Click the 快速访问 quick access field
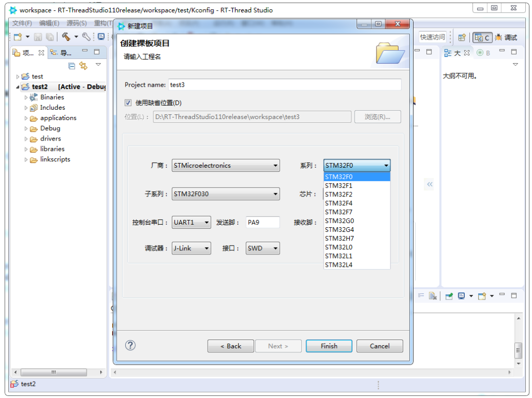 [432, 37]
